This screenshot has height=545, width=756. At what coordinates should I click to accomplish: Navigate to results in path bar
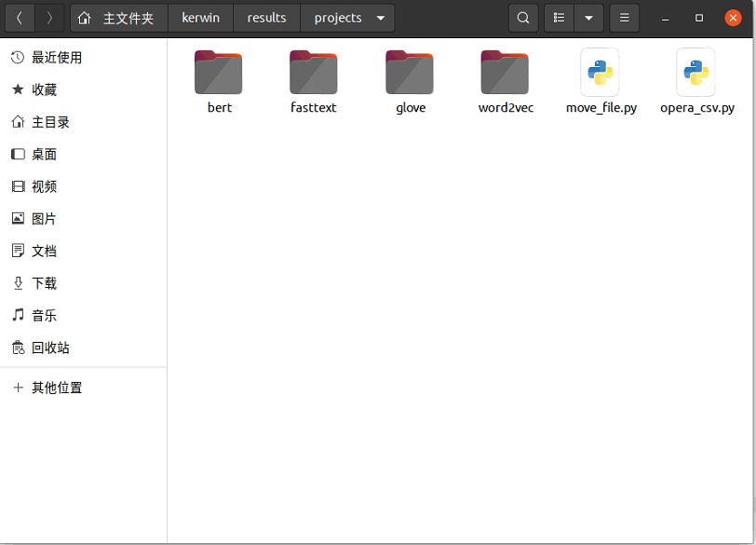click(x=266, y=19)
